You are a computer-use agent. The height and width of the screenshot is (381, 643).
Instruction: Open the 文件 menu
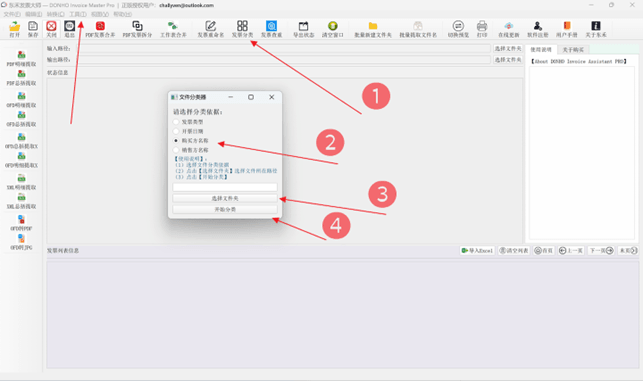point(12,14)
